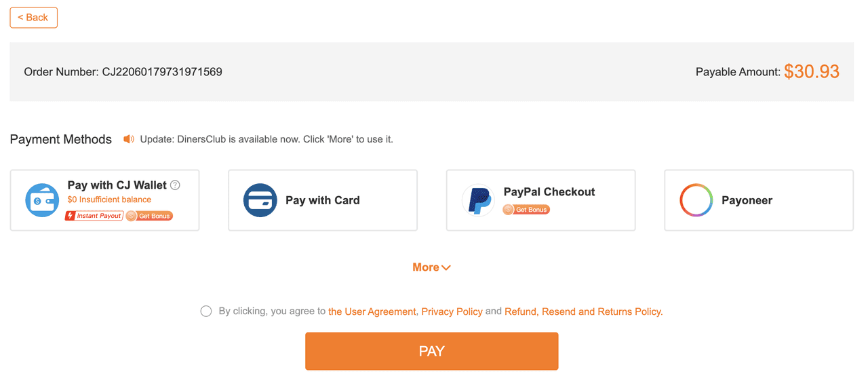Click the help question mark beside CJ Wallet
Viewport: 868px width, 378px height.
click(x=175, y=185)
